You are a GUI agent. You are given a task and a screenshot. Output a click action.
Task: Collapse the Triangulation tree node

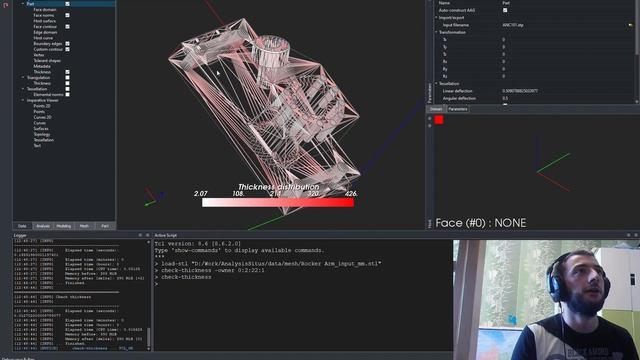tap(23, 78)
